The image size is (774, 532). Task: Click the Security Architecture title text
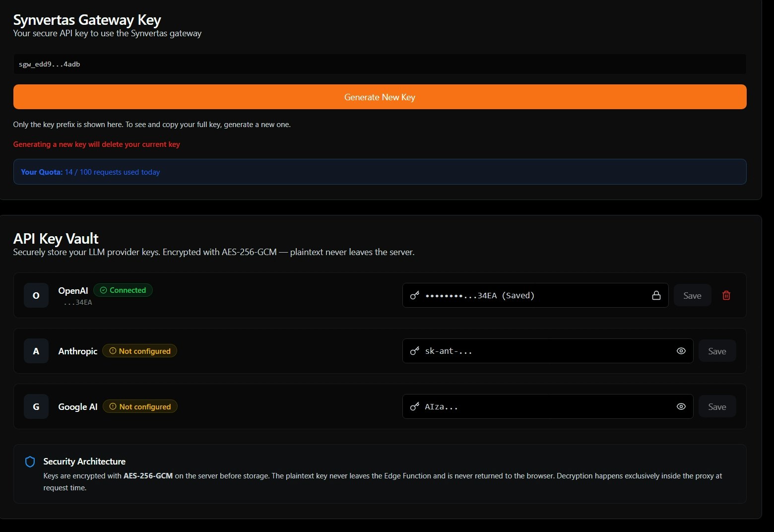click(x=84, y=462)
